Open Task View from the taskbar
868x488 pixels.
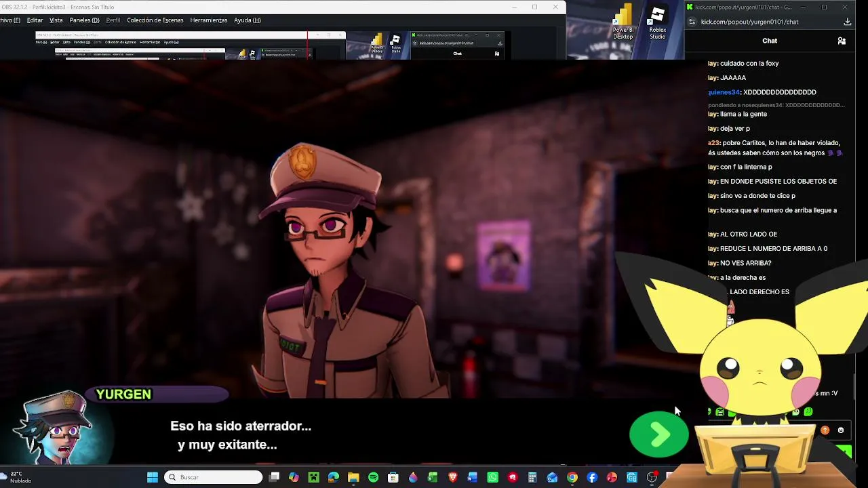tap(274, 477)
